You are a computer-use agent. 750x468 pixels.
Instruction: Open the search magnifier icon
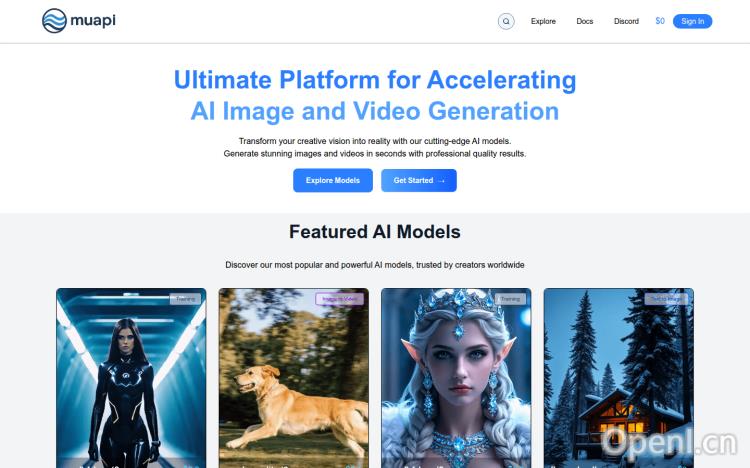tap(506, 21)
